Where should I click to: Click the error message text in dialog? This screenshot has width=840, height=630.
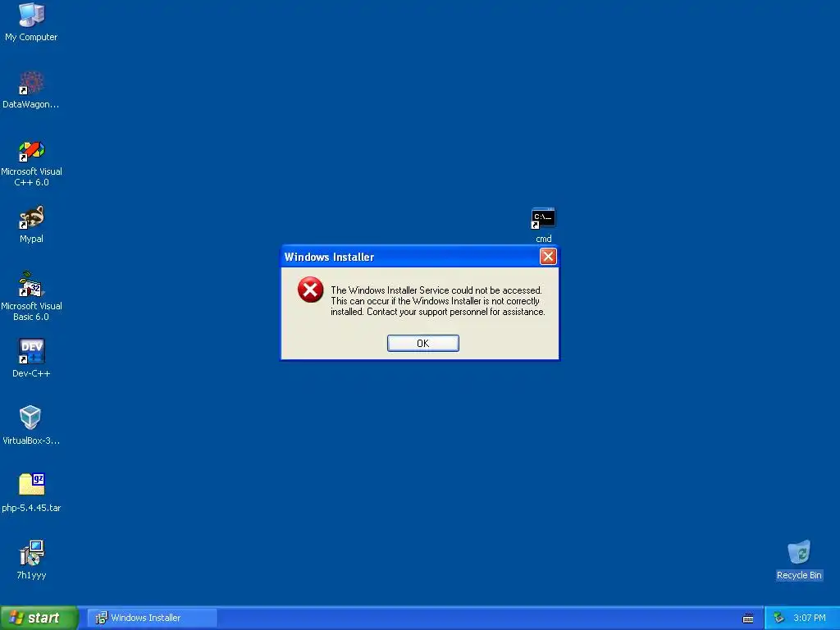coord(438,301)
